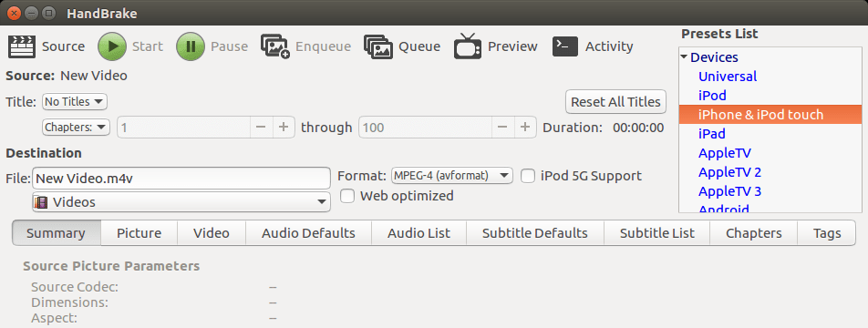The width and height of the screenshot is (868, 328).
Task: Select the AppleTV preset
Action: click(725, 153)
